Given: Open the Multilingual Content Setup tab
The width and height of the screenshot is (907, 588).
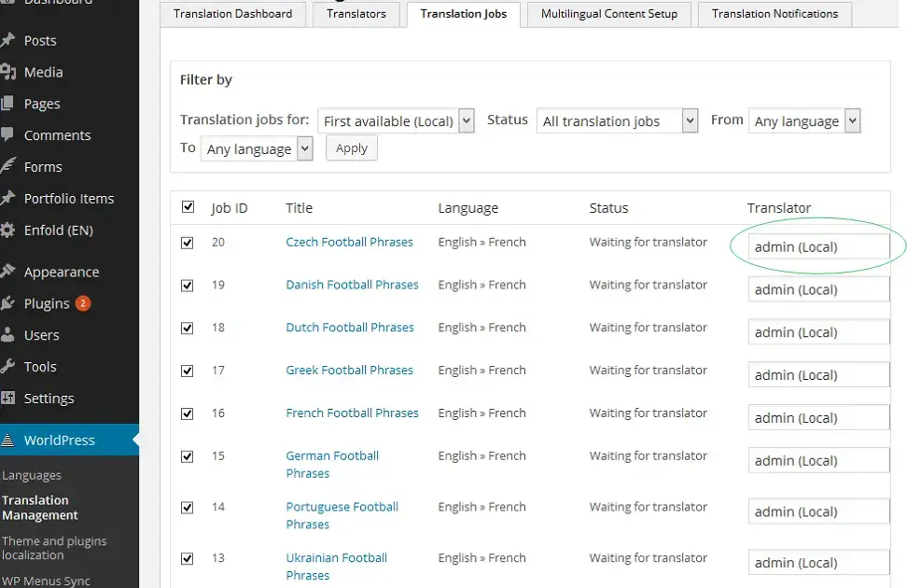Looking at the screenshot, I should click(x=609, y=14).
